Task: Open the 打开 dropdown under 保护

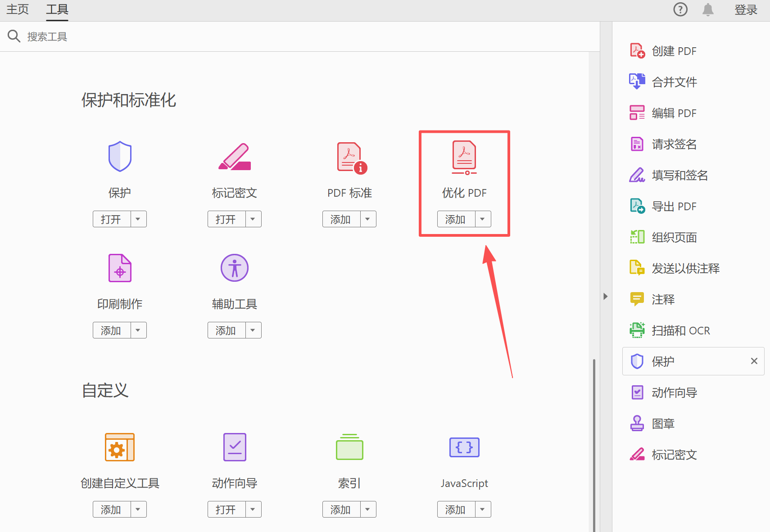Action: pyautogui.click(x=138, y=219)
